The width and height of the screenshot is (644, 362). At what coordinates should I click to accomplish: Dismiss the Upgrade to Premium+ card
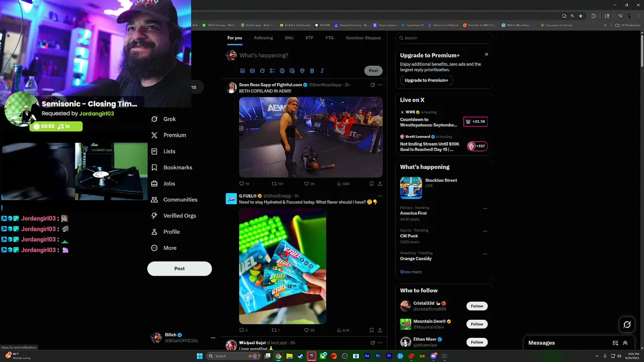point(487,54)
